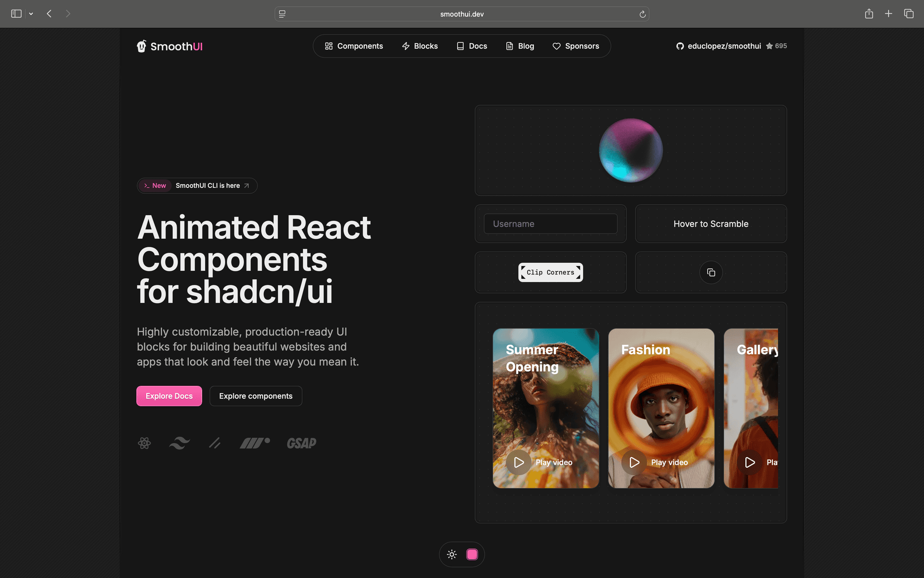Screen dimensions: 924x578
Task: Select the pink theme color swatch
Action: pyautogui.click(x=472, y=554)
